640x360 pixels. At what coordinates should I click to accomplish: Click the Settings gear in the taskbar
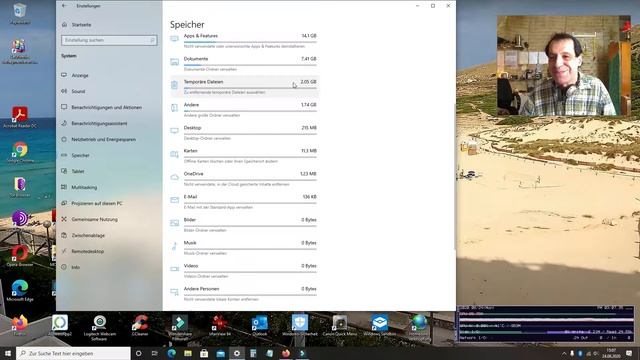point(237,353)
